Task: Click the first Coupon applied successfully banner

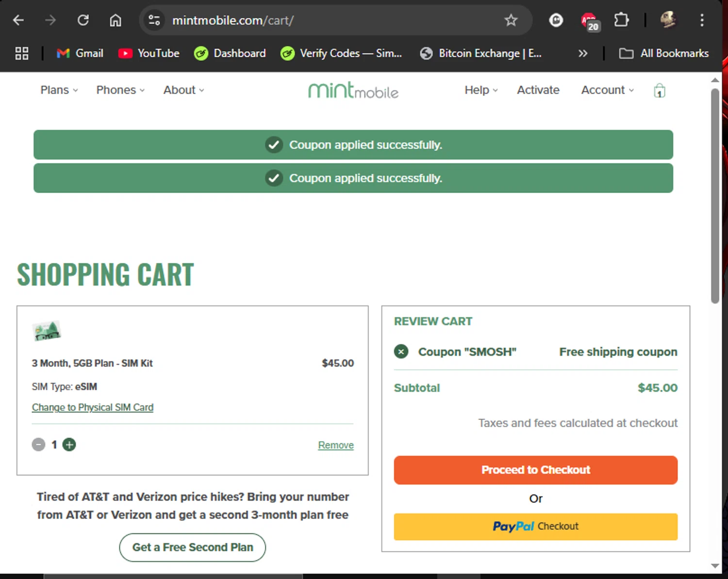Action: [353, 145]
